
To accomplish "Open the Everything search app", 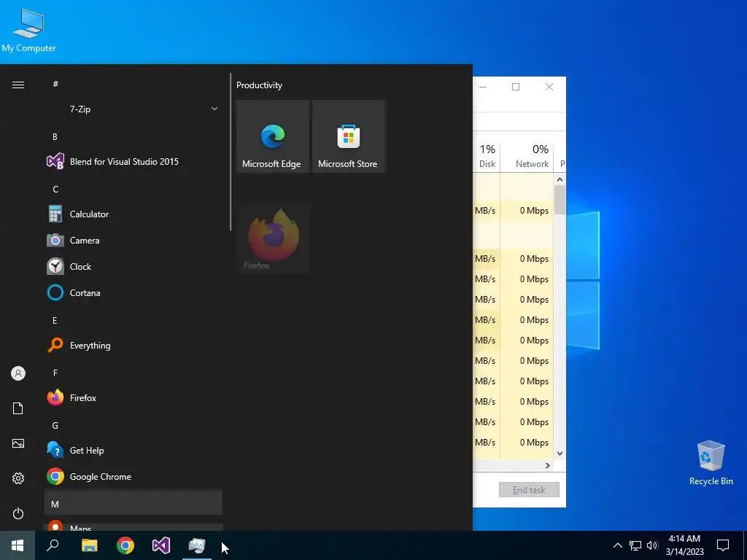I will [133, 345].
